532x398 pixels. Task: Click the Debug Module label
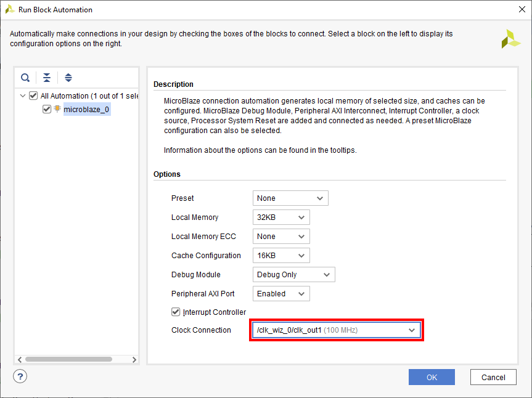coord(196,275)
